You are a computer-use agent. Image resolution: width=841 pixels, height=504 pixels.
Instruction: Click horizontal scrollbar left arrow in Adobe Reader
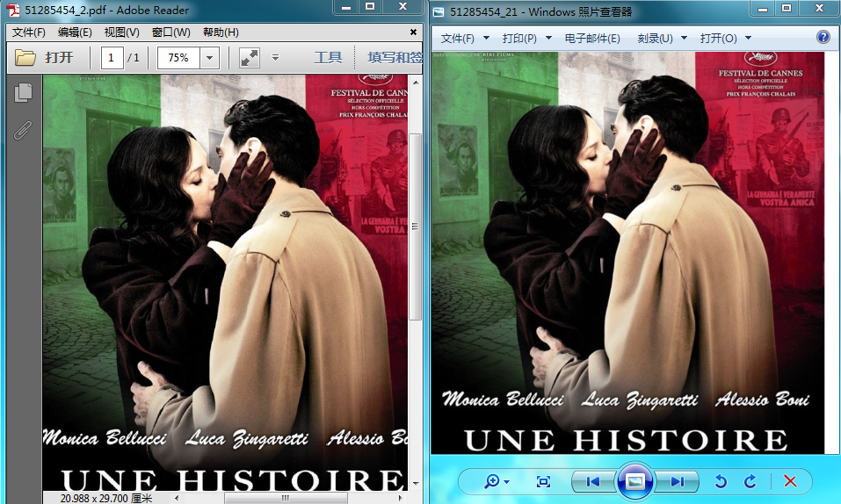tap(177, 498)
